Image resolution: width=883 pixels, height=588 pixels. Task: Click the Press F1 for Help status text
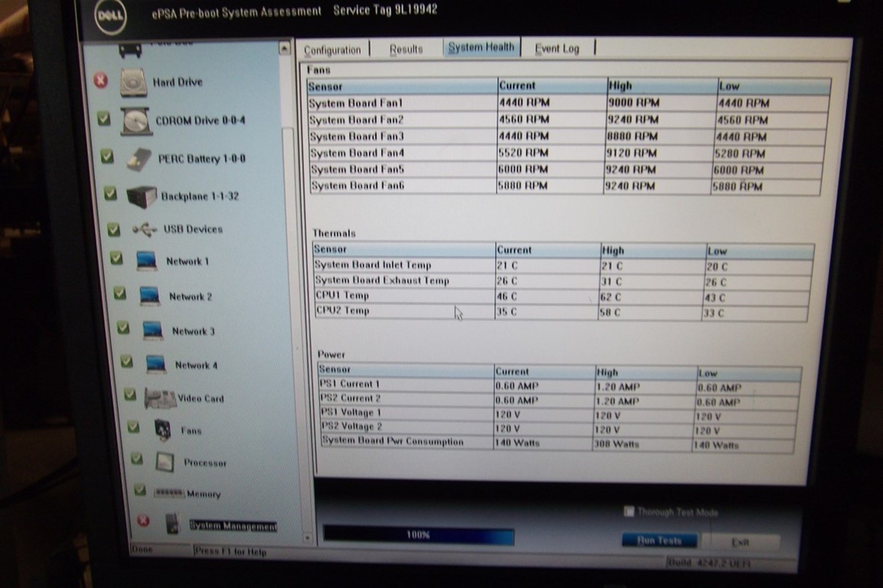point(230,551)
